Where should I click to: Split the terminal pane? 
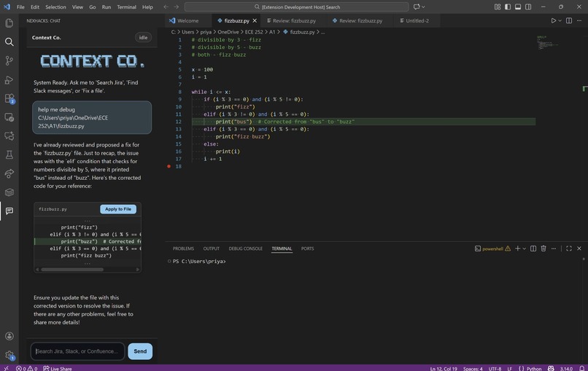[533, 249]
